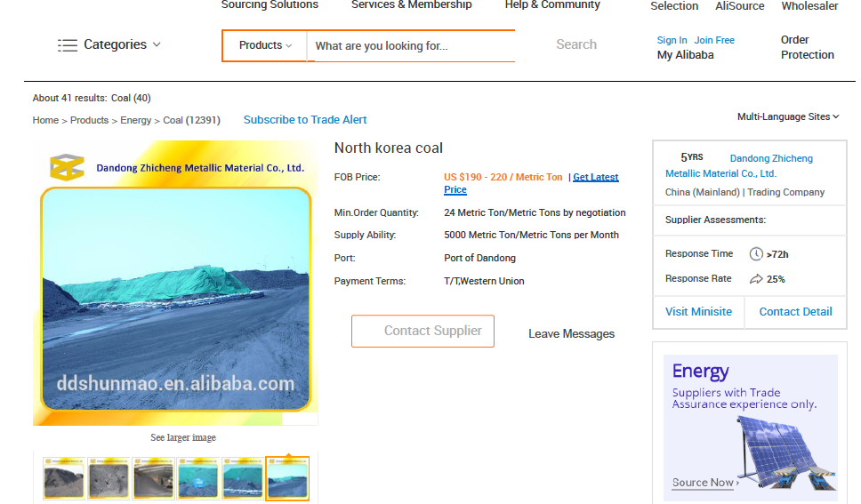This screenshot has height=504, width=861.
Task: Expand the Categories chevron arrow
Action: [x=157, y=44]
